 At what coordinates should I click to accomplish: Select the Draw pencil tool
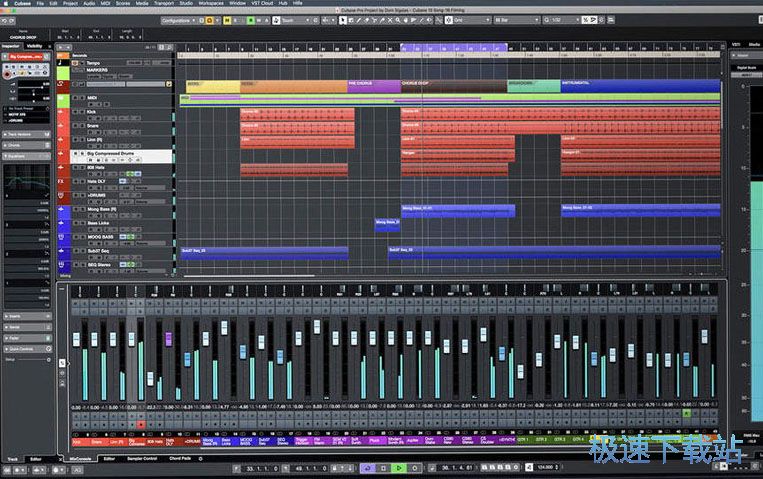pyautogui.click(x=359, y=20)
